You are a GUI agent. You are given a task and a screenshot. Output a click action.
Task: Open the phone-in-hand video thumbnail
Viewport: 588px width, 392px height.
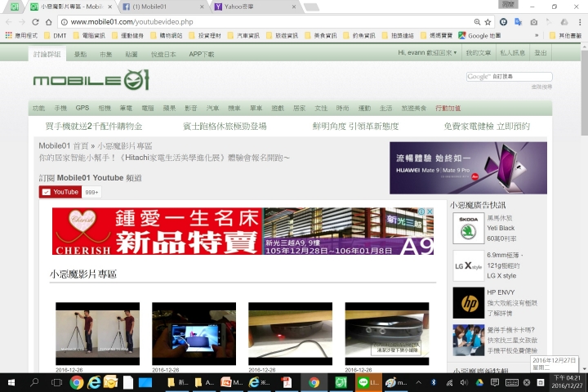(x=194, y=333)
